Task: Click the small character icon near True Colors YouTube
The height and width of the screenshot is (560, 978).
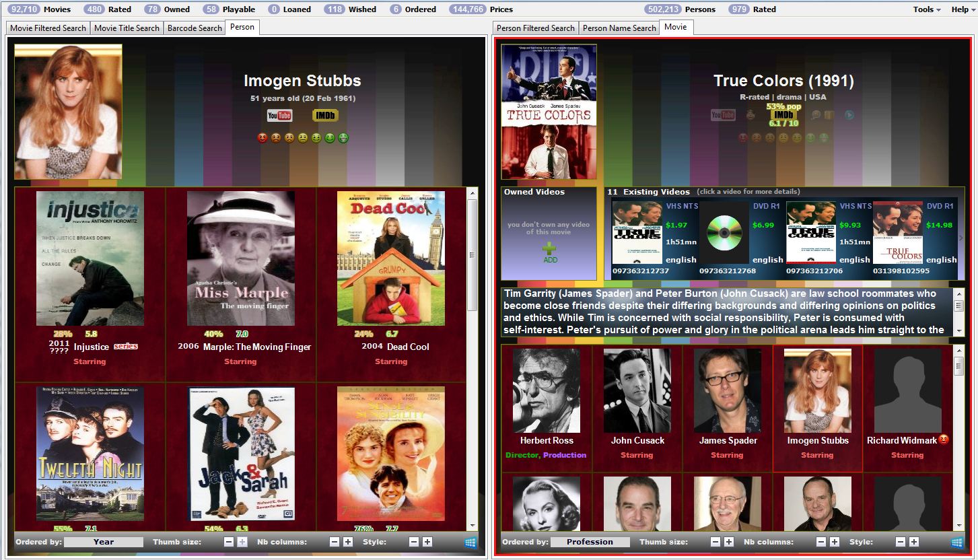Action: point(750,115)
